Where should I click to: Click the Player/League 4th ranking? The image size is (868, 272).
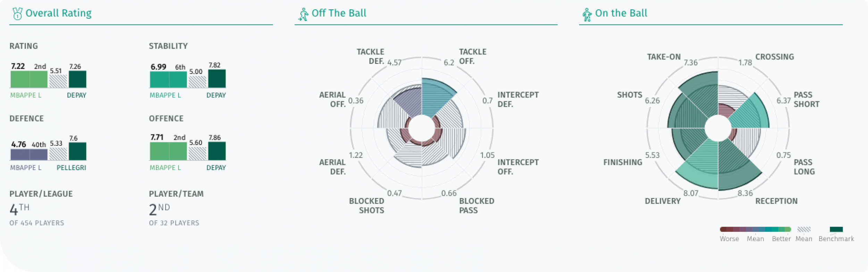(19, 210)
